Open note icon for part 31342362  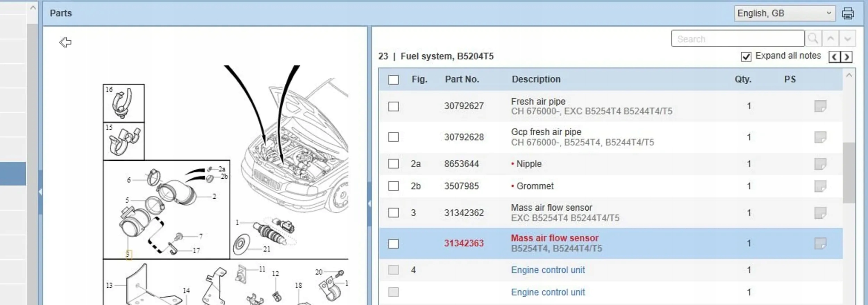click(x=820, y=213)
